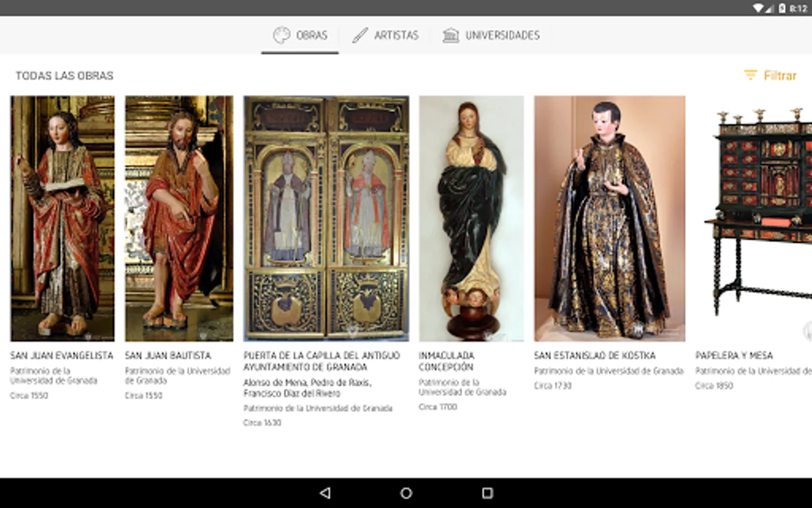The width and height of the screenshot is (812, 508).
Task: Click Patrimonio text under San Juan Evangelista
Action: [x=54, y=376]
